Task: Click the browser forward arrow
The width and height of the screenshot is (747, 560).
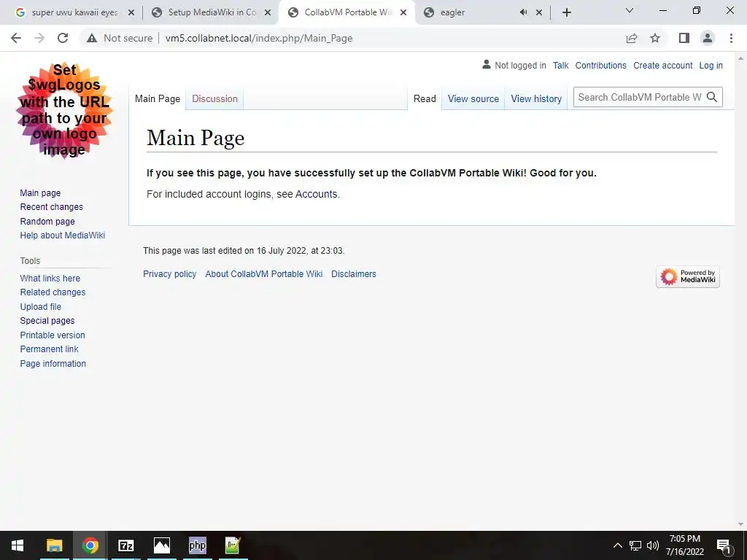Action: coord(39,38)
